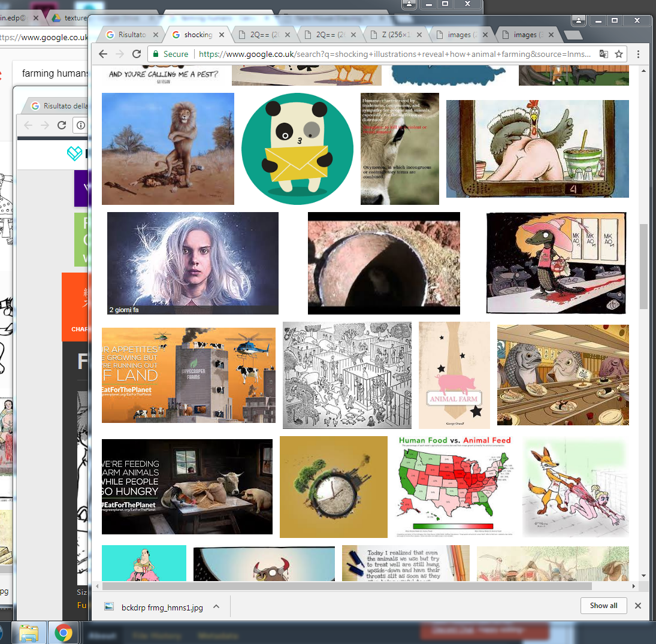Click the Show all downloads button

[603, 606]
